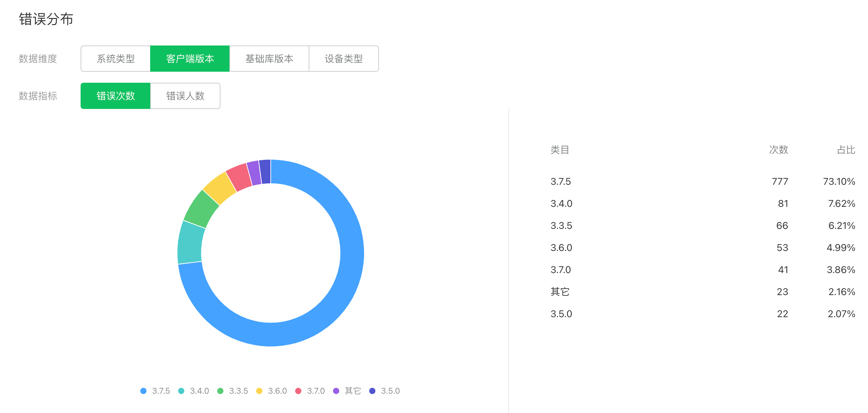
Task: Select the 客户端版本 dimension tab
Action: 190,59
